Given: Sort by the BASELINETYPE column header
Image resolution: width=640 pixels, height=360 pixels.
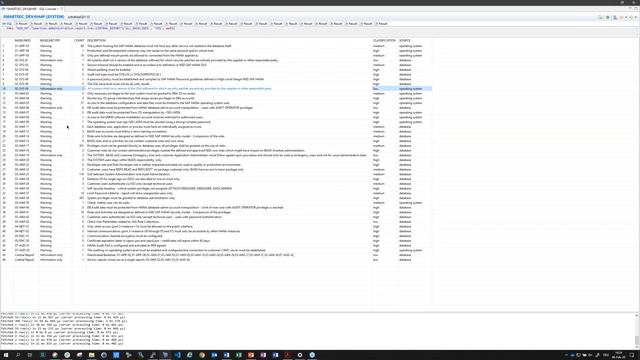Looking at the screenshot, I should [x=50, y=40].
